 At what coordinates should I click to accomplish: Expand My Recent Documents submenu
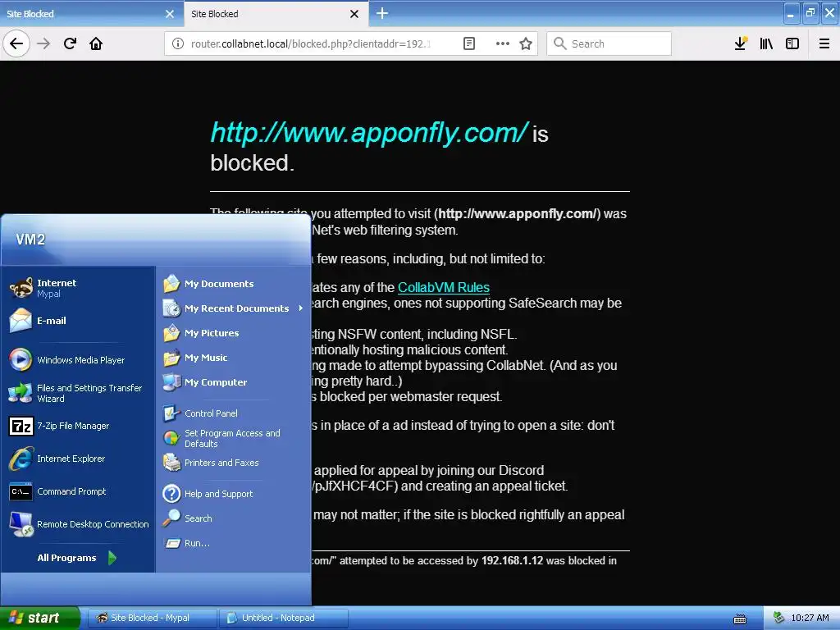(234, 308)
